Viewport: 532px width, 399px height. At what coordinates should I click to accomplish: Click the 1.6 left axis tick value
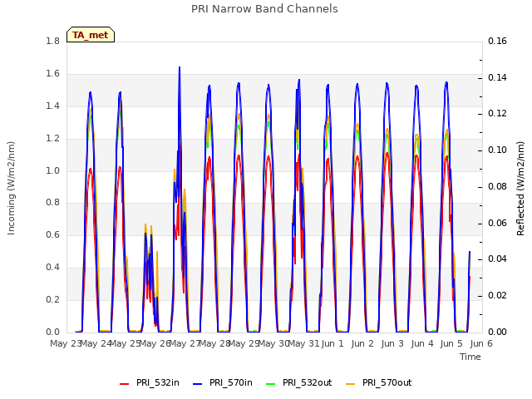click(53, 74)
